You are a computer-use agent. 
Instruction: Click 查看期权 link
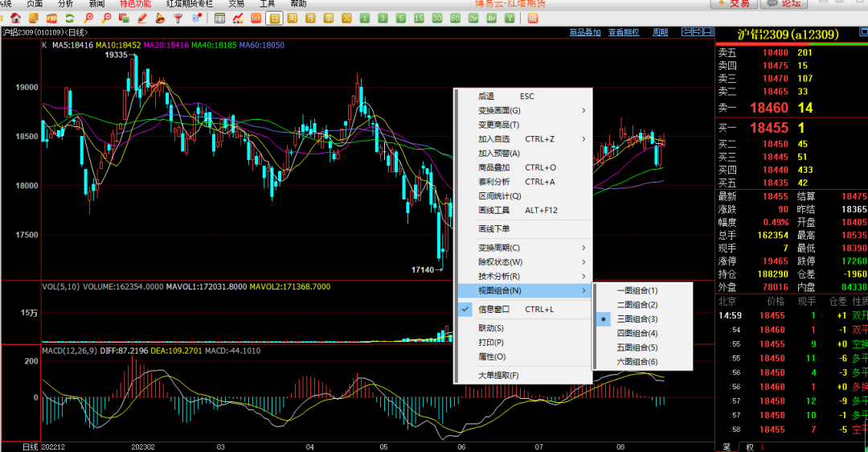coord(624,33)
